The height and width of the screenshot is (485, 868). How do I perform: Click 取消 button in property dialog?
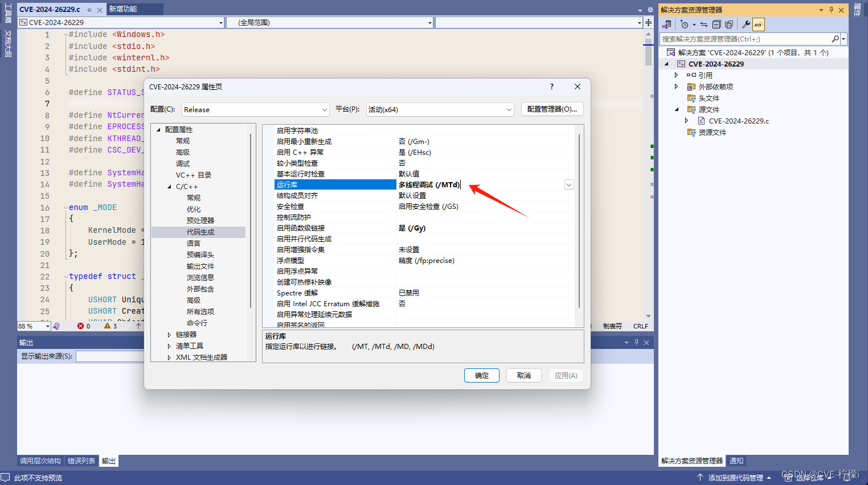[x=524, y=375]
